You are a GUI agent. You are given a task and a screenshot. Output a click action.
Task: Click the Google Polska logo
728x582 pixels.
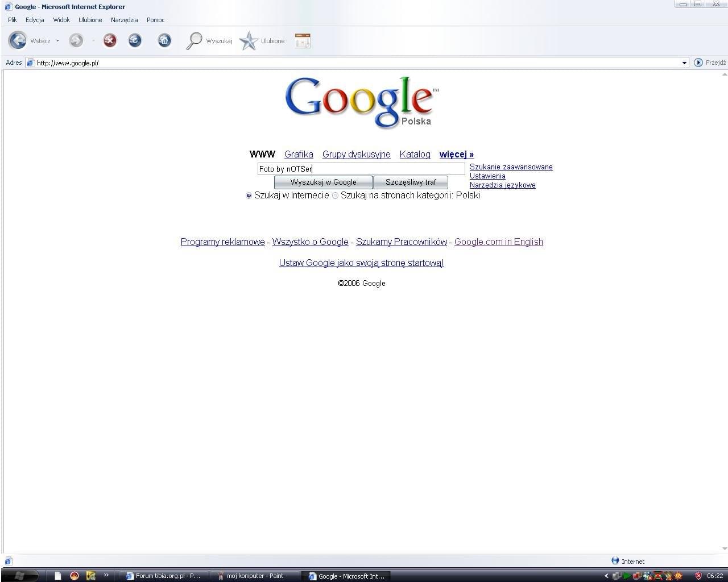coord(362,103)
